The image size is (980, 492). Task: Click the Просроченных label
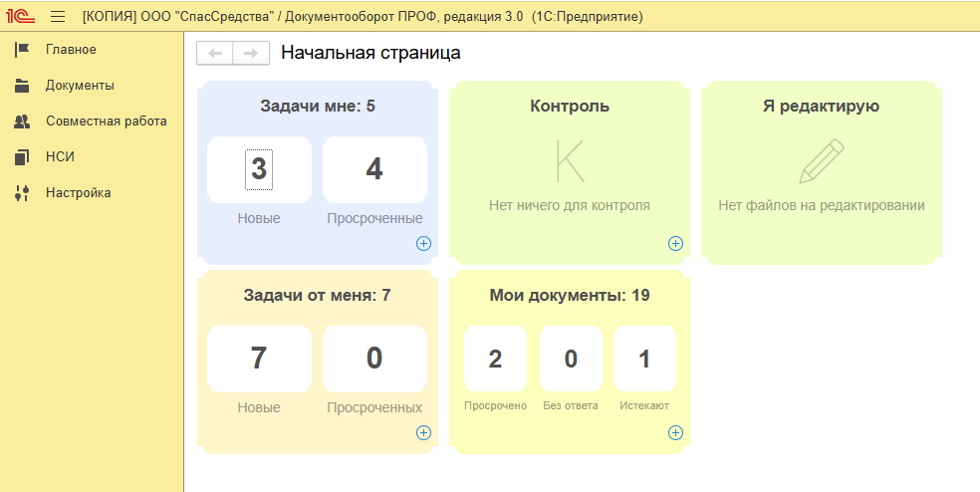tap(375, 407)
